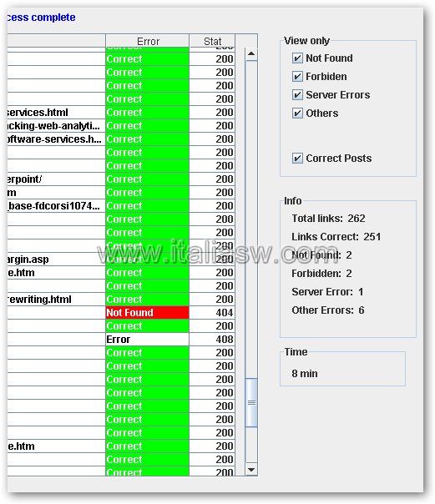Select the 408 status cell
Image resolution: width=435 pixels, height=504 pixels.
point(212,339)
